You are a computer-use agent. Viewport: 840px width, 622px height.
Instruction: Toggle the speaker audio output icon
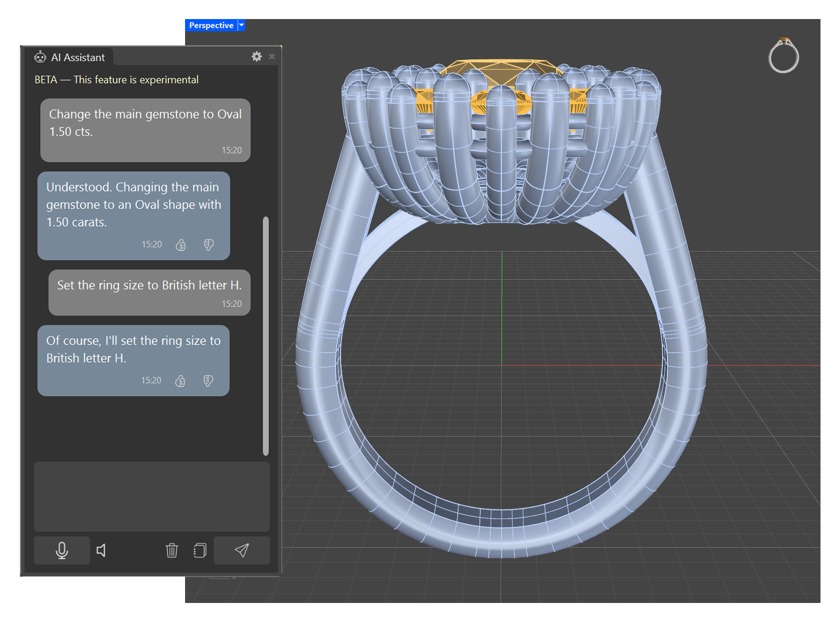102,550
